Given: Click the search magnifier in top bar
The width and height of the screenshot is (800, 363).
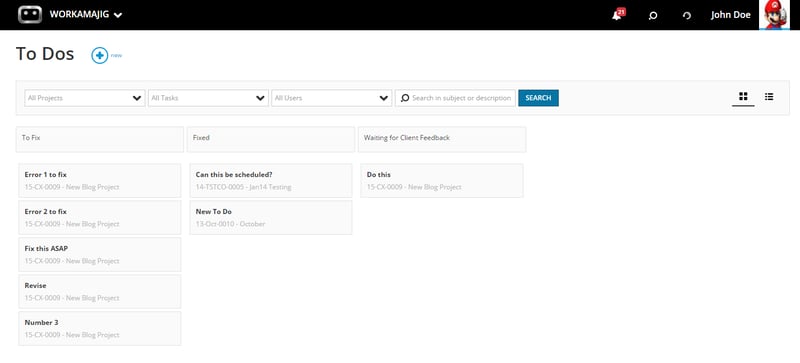Looking at the screenshot, I should click(x=652, y=15).
